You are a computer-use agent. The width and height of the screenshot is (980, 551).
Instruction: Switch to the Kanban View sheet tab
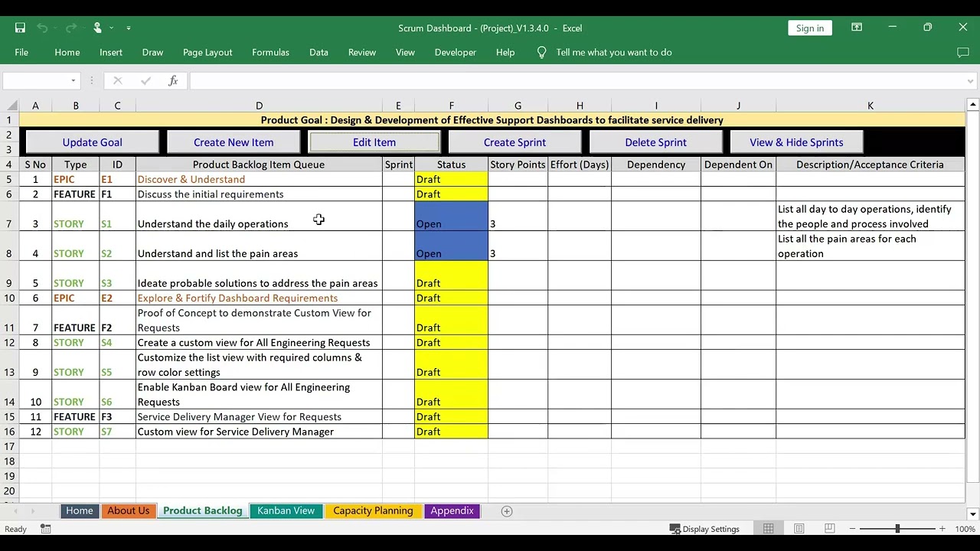[286, 511]
